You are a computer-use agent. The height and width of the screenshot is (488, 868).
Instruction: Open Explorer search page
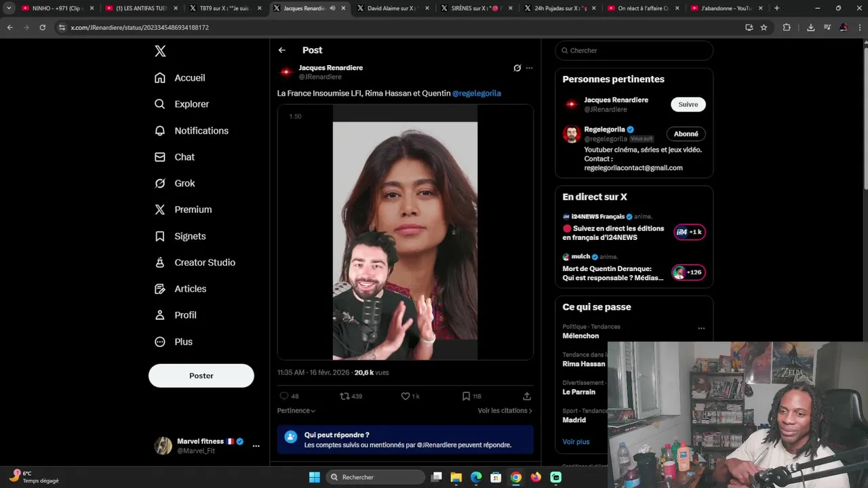182,104
